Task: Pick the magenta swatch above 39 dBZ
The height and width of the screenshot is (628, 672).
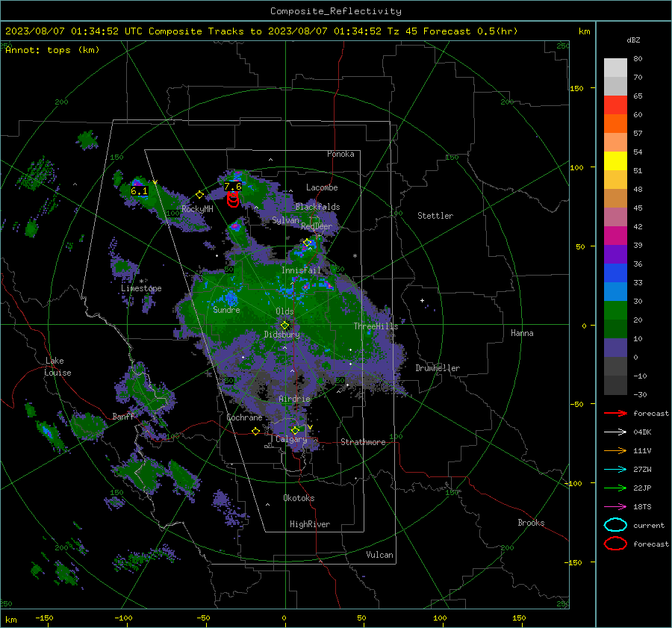Action: [x=615, y=236]
